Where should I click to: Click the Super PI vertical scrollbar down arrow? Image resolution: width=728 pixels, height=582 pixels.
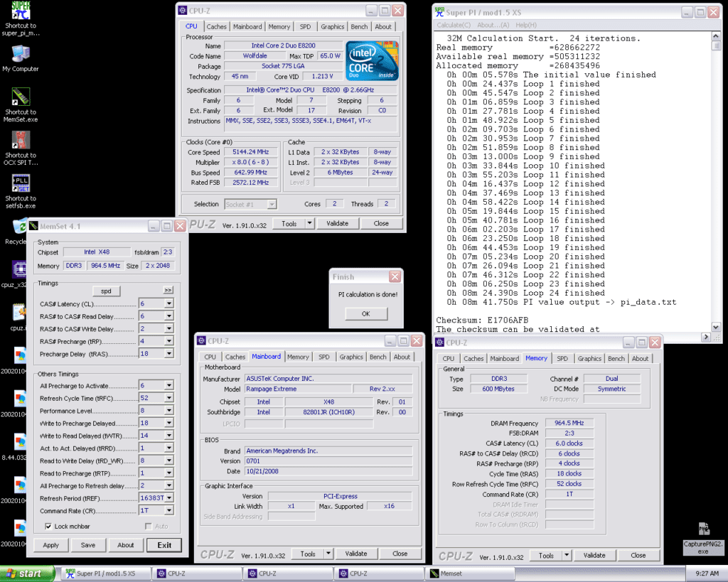715,327
